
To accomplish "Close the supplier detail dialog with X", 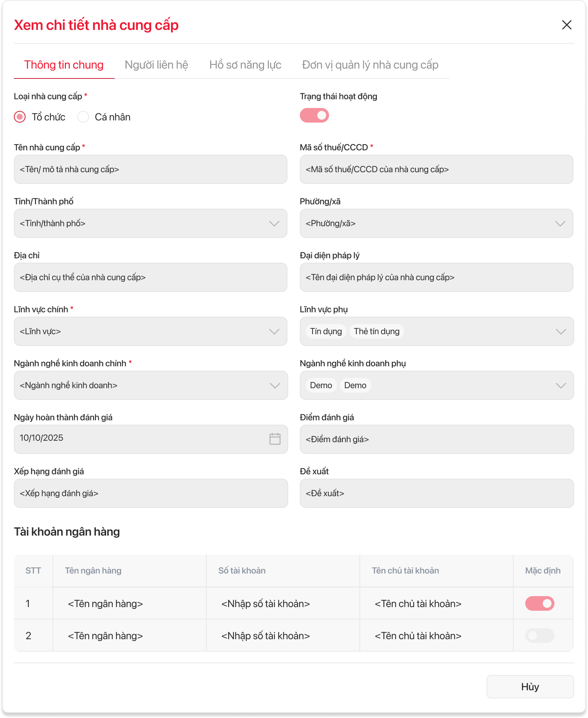I will 566,25.
